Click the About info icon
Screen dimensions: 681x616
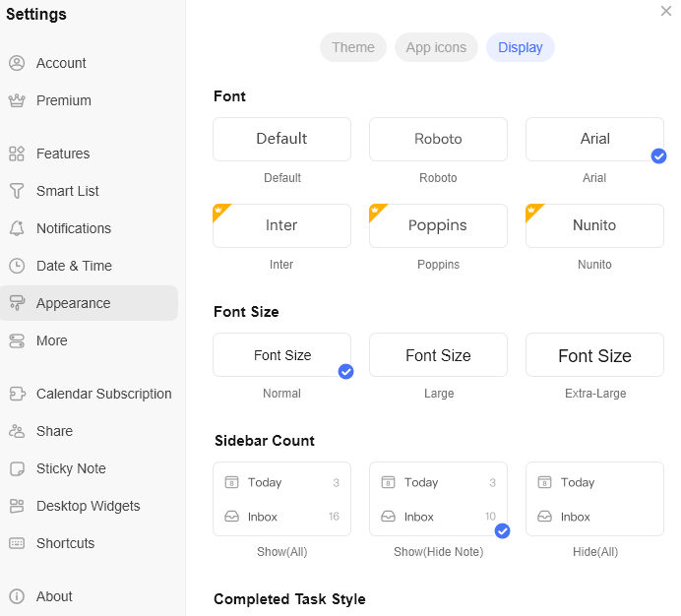[17, 596]
